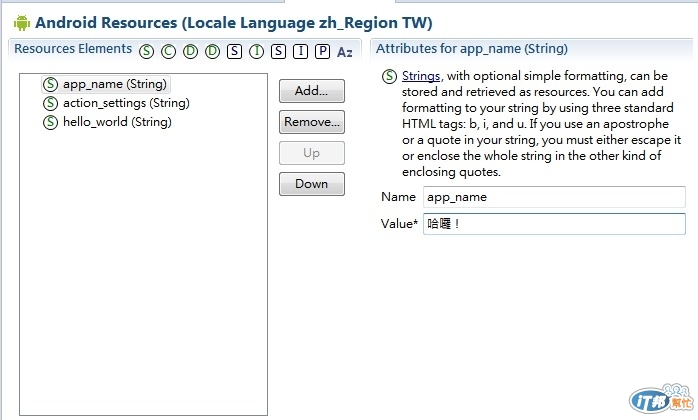The width and height of the screenshot is (698, 420).
Task: Toggle the green circled S String filter
Action: point(147,51)
